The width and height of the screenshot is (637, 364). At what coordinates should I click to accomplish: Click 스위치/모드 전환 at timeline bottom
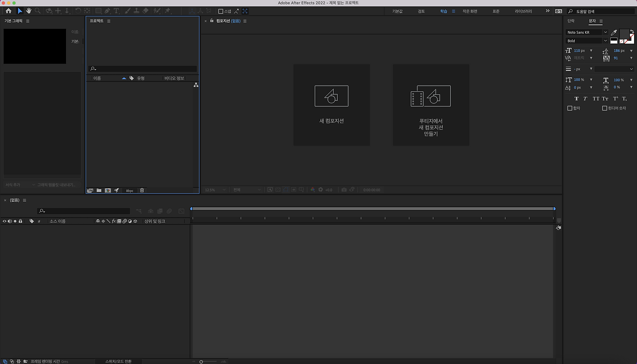click(x=118, y=362)
